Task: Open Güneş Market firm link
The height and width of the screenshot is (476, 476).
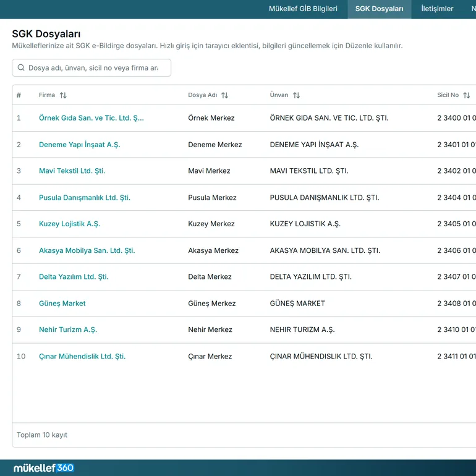Action: point(62,304)
